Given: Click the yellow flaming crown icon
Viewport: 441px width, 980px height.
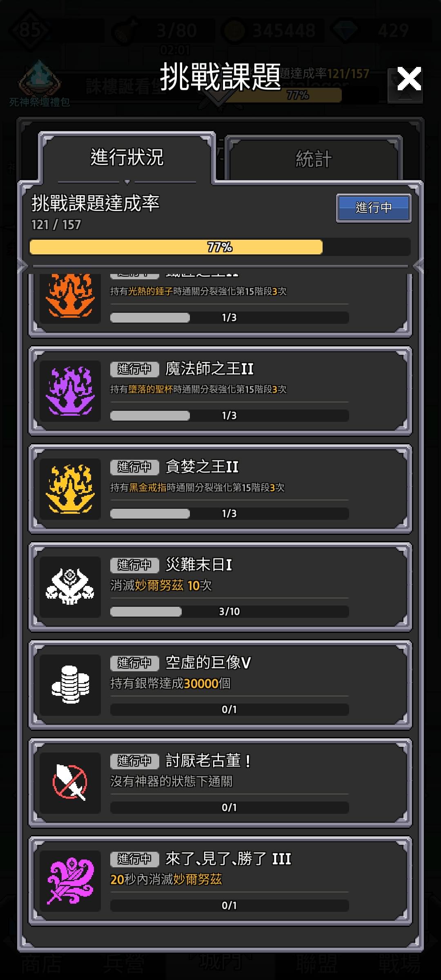Looking at the screenshot, I should pos(70,489).
